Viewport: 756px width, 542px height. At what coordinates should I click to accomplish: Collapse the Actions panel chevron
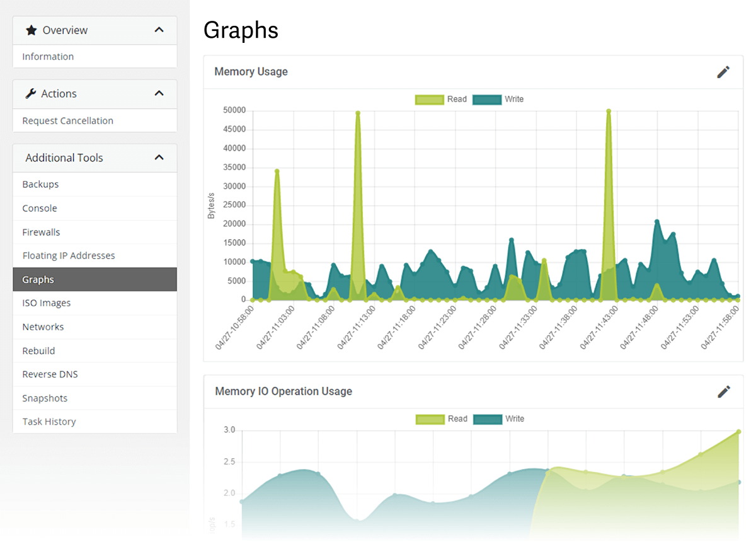point(159,94)
